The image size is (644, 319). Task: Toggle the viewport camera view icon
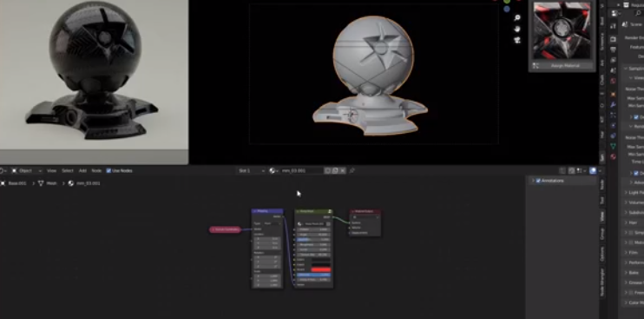[x=517, y=40]
